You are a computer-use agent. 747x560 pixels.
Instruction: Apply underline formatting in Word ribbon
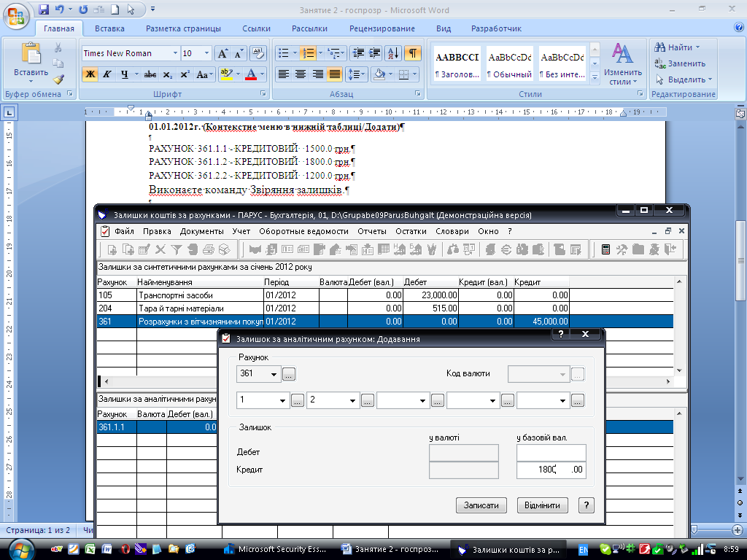pos(124,74)
